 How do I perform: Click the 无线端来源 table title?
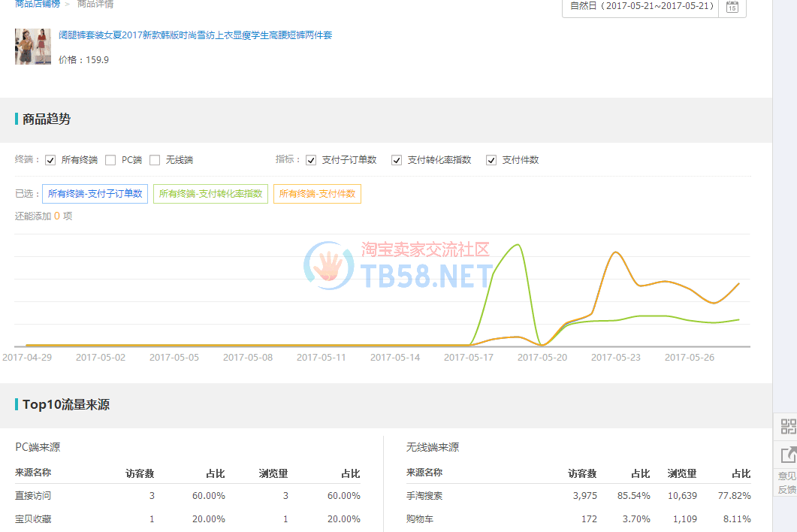pos(433,447)
